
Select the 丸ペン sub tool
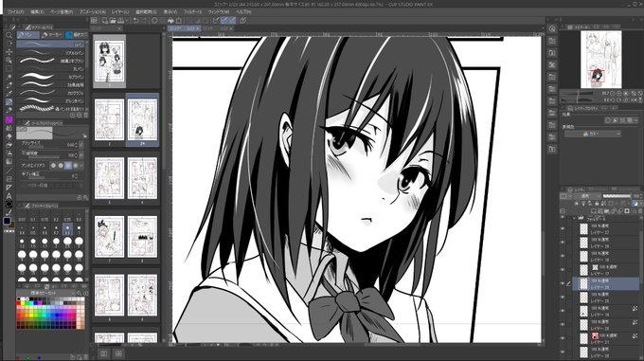click(x=51, y=68)
